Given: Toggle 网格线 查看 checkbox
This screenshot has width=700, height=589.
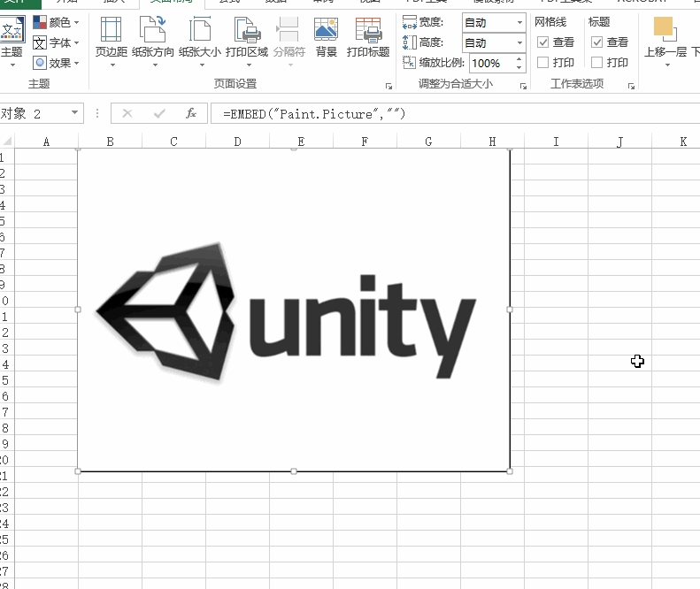Looking at the screenshot, I should 542,42.
